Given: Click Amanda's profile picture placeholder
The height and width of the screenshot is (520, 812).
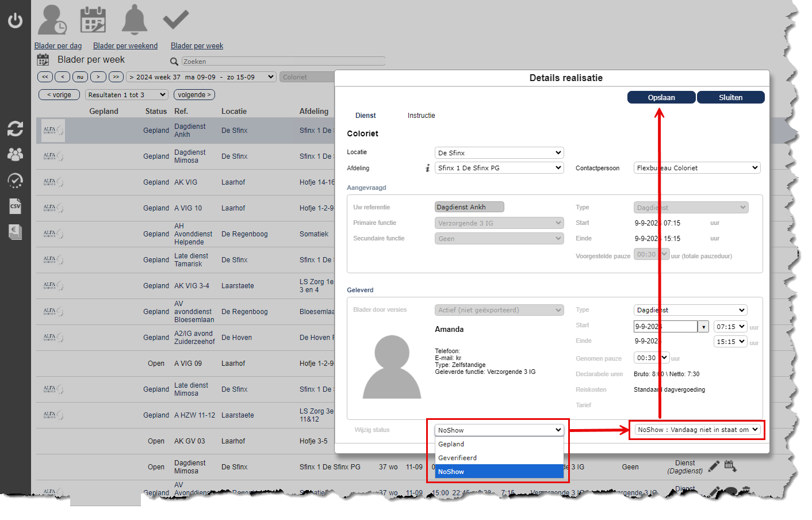Looking at the screenshot, I should click(392, 366).
